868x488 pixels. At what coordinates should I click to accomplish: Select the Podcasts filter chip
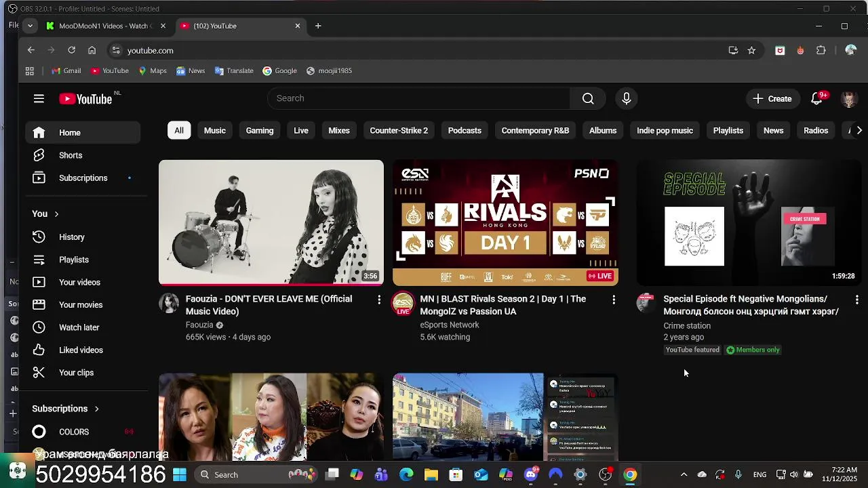coord(465,130)
